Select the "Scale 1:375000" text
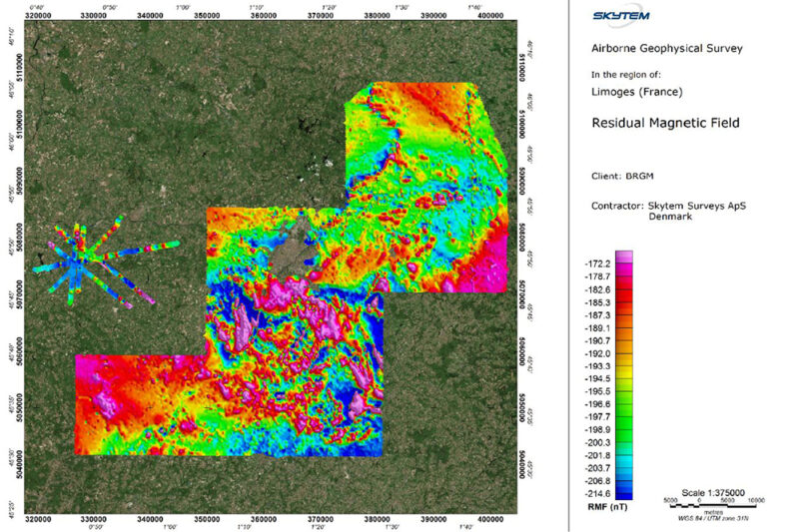799x532 pixels. (713, 493)
